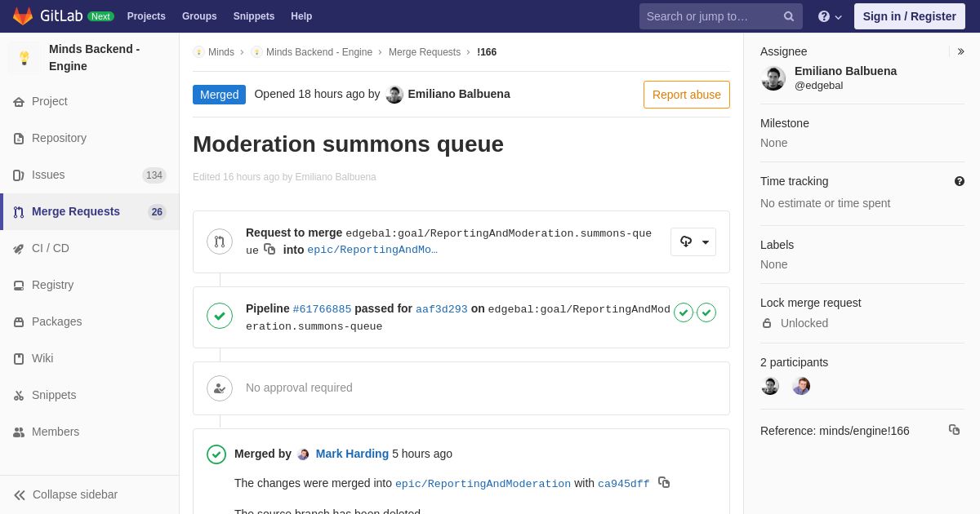Image resolution: width=980 pixels, height=514 pixels.
Task: Click assignee Emiliano Balbuena avatar in sidebar
Action: (x=773, y=78)
